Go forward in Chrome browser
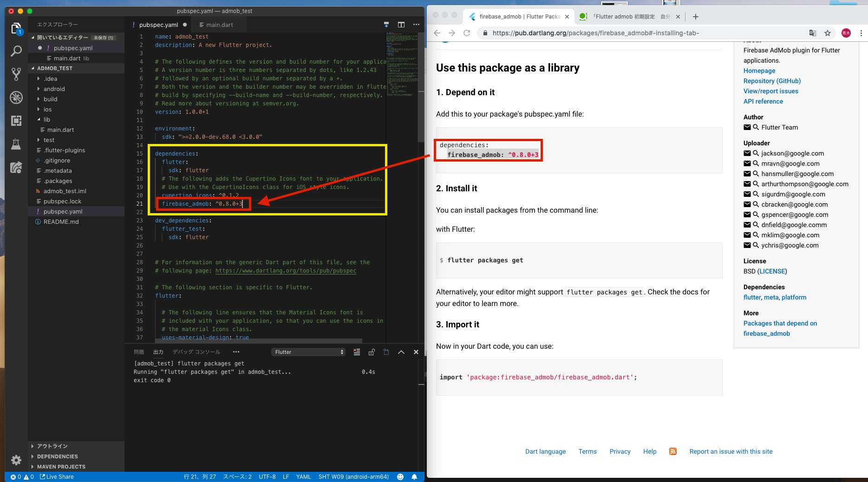 (452, 33)
